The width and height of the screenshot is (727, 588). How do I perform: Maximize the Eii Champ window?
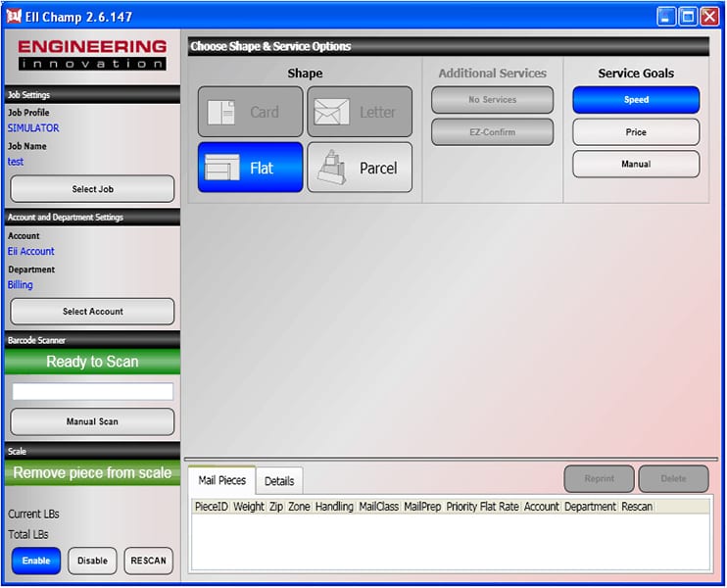[x=688, y=18]
